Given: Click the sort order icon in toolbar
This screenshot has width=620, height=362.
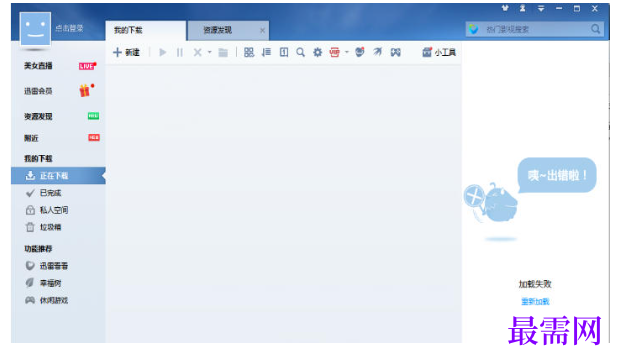Looking at the screenshot, I should click(267, 52).
